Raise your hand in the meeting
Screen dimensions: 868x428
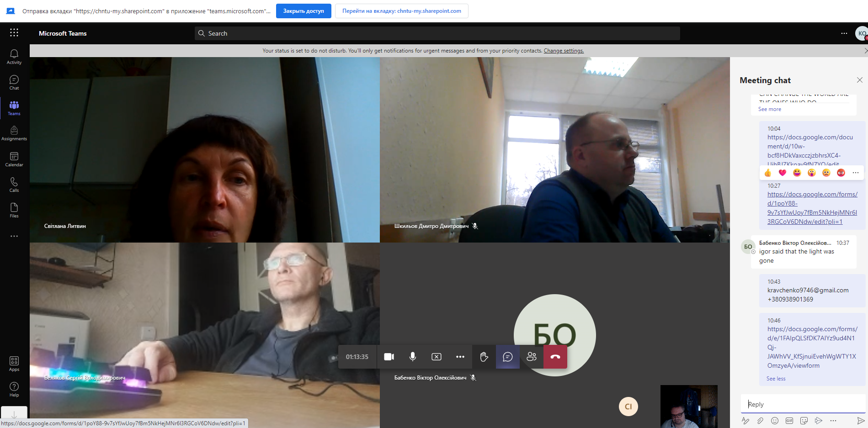pos(484,357)
